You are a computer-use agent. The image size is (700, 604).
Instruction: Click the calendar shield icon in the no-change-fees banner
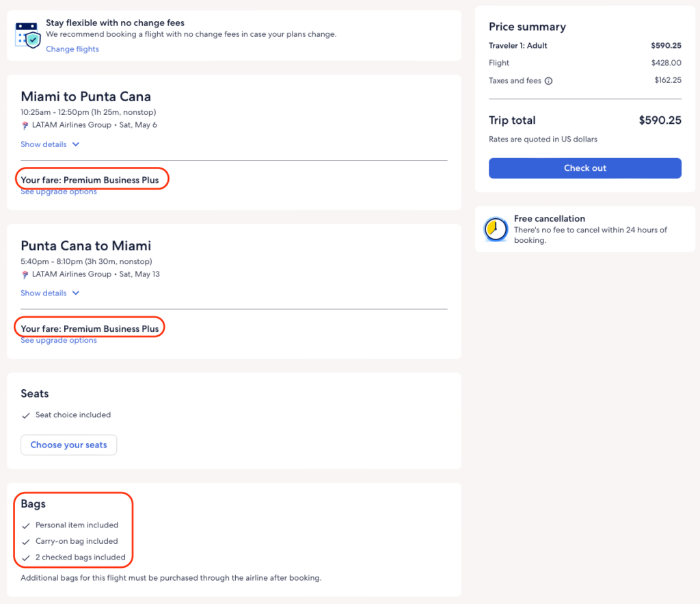28,34
